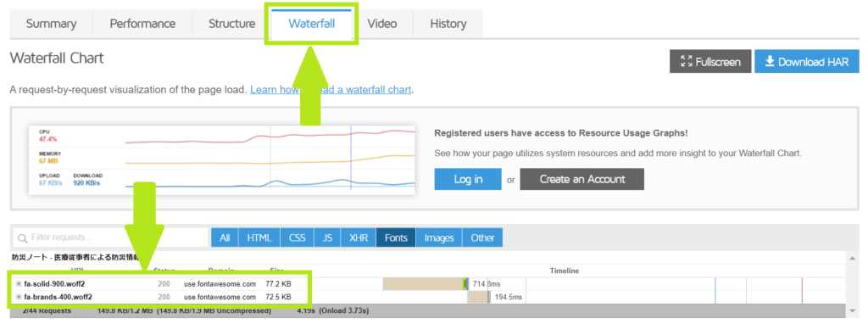Filter requests by Images
The image size is (868, 324).
[x=439, y=237]
